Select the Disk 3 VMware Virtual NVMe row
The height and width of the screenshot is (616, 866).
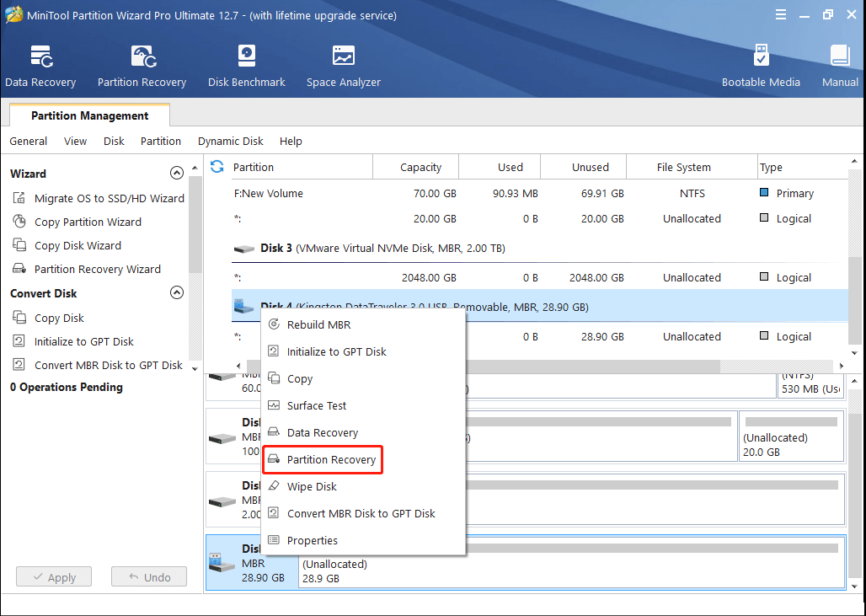(x=540, y=249)
